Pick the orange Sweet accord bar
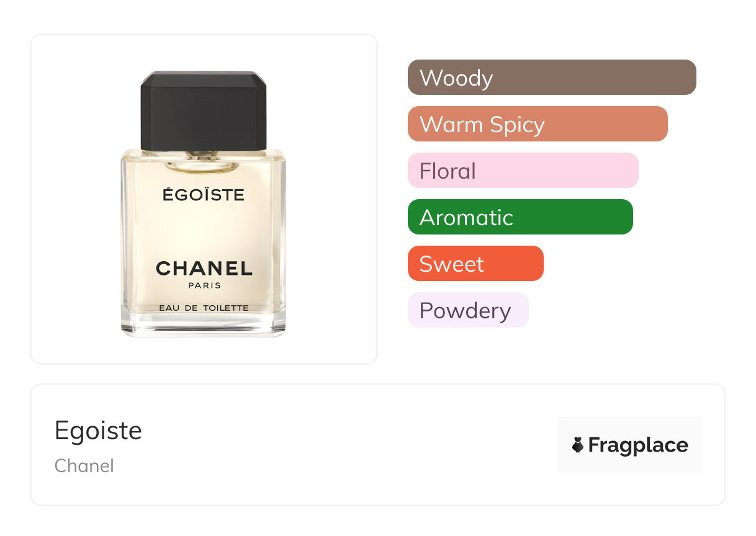This screenshot has height=536, width=756. point(475,264)
